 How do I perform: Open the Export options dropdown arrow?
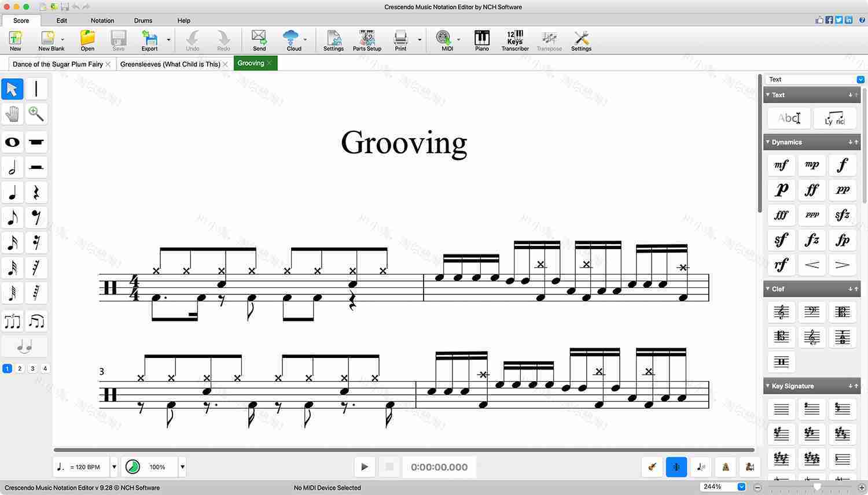[x=168, y=40]
